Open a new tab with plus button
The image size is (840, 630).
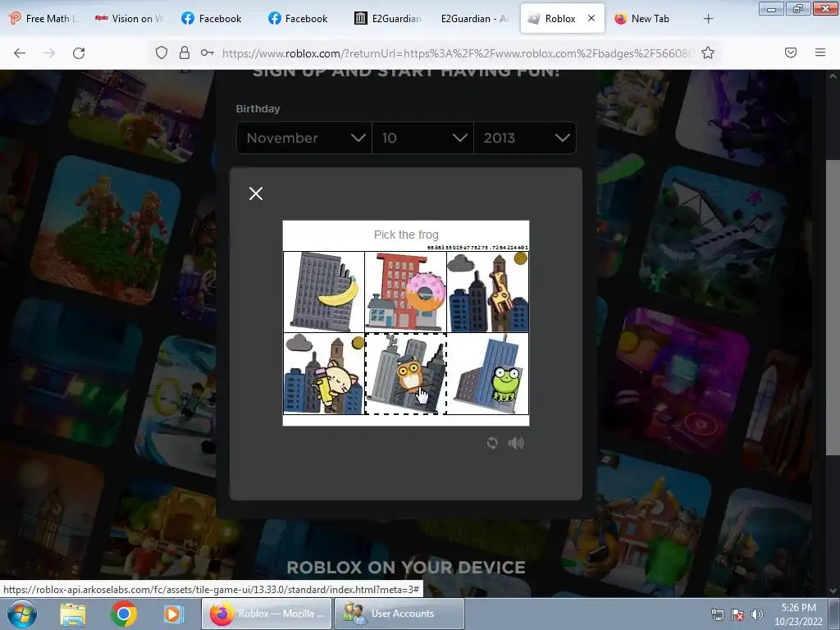(x=708, y=19)
